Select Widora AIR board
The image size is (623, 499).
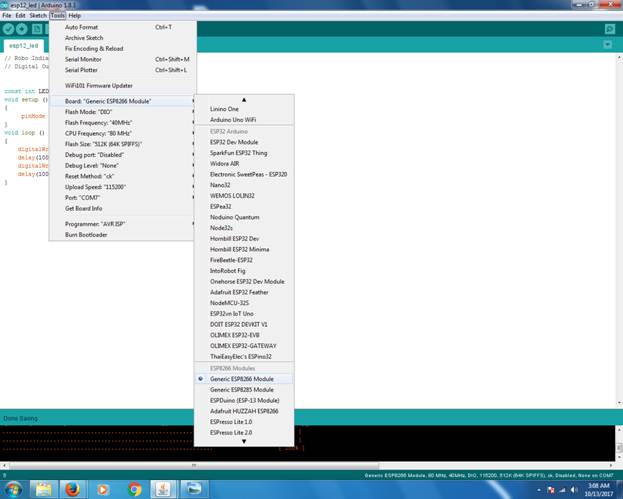[x=244, y=163]
